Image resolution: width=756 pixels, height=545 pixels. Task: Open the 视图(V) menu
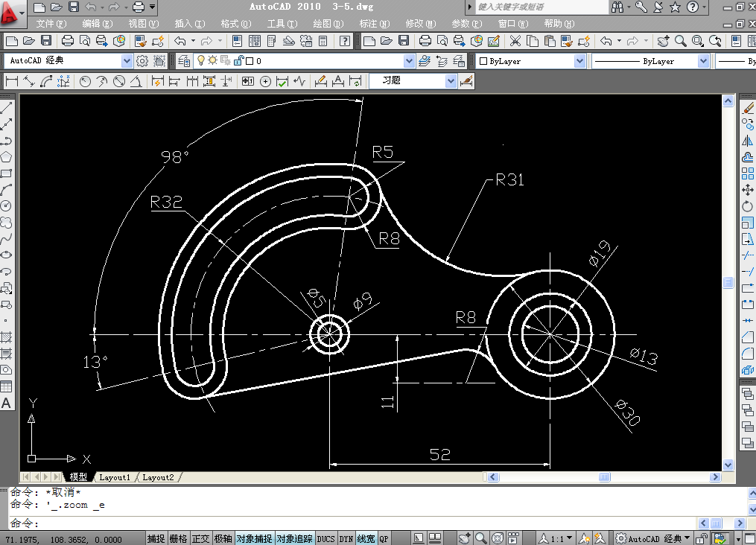[144, 24]
